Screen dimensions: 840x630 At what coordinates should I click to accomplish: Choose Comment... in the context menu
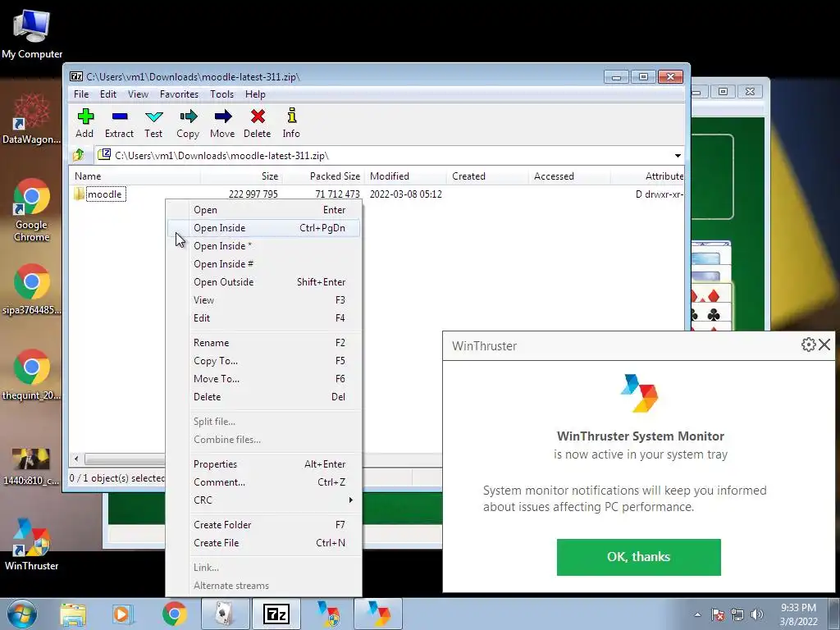click(x=263, y=482)
